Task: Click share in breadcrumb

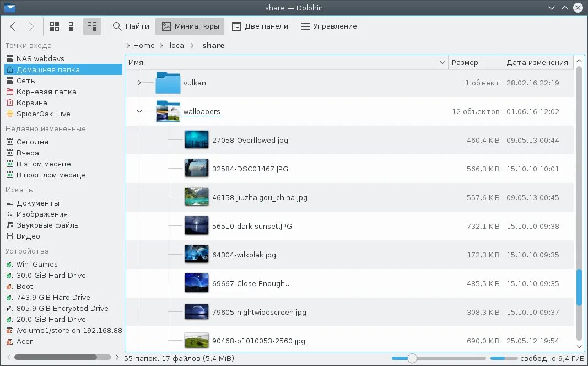Action: [x=213, y=45]
